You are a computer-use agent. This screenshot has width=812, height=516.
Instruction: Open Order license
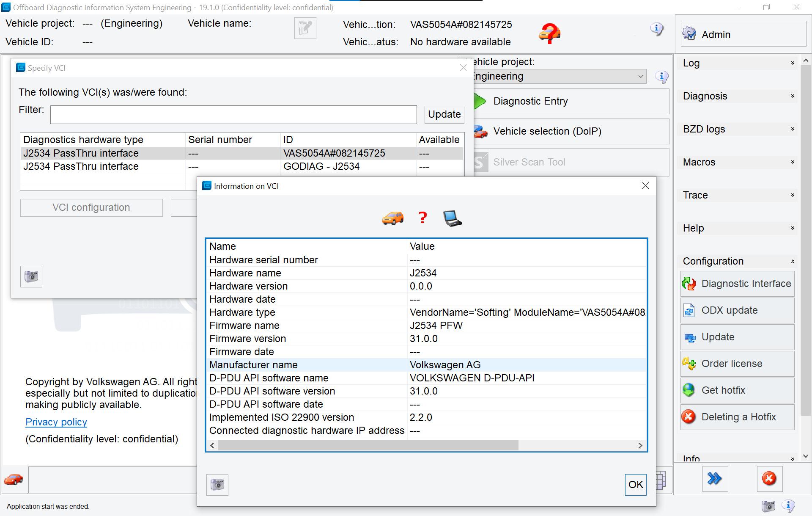point(737,364)
